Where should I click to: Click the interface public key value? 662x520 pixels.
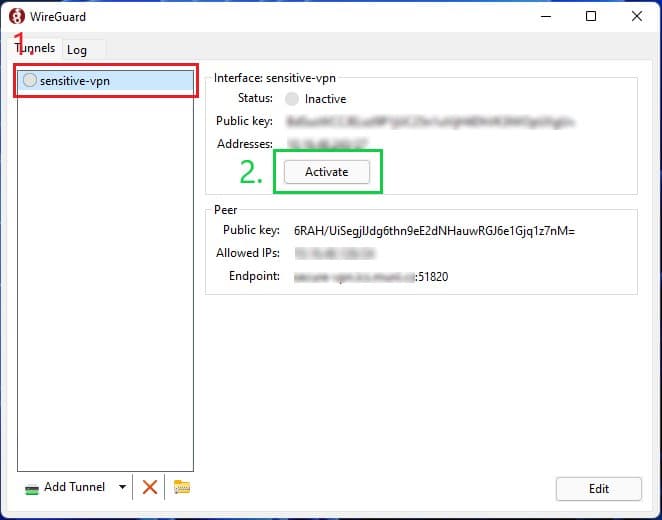tap(430, 121)
